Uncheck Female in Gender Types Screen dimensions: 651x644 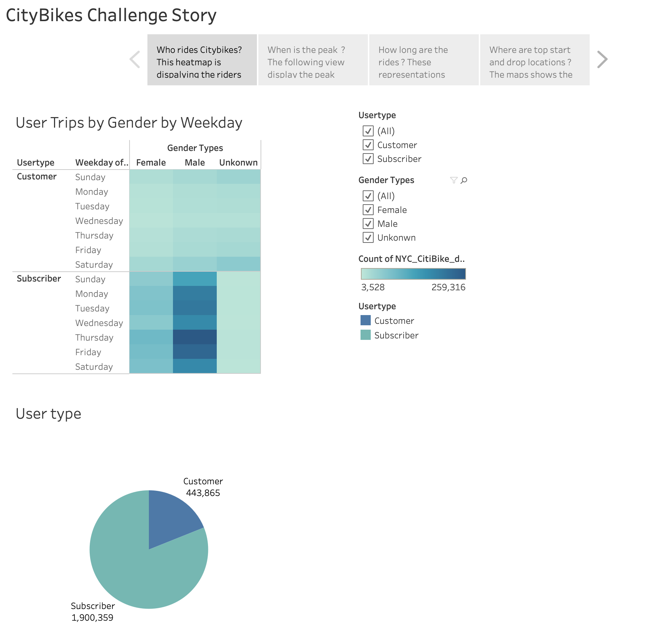[368, 210]
